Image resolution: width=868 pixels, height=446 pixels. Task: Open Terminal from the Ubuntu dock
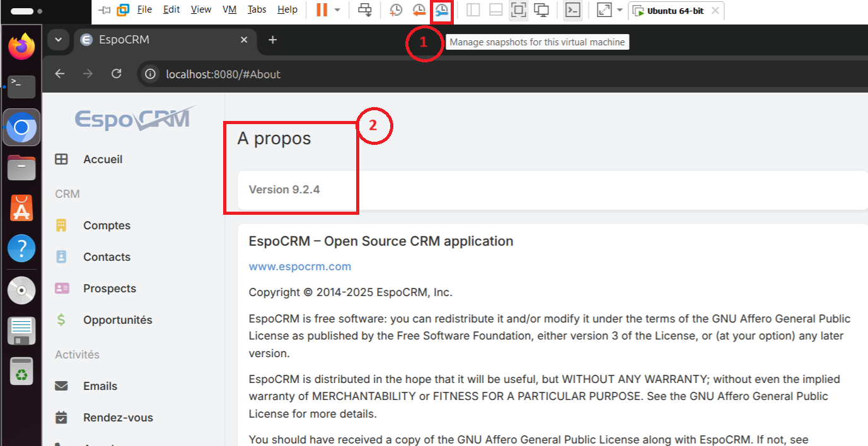[x=21, y=86]
